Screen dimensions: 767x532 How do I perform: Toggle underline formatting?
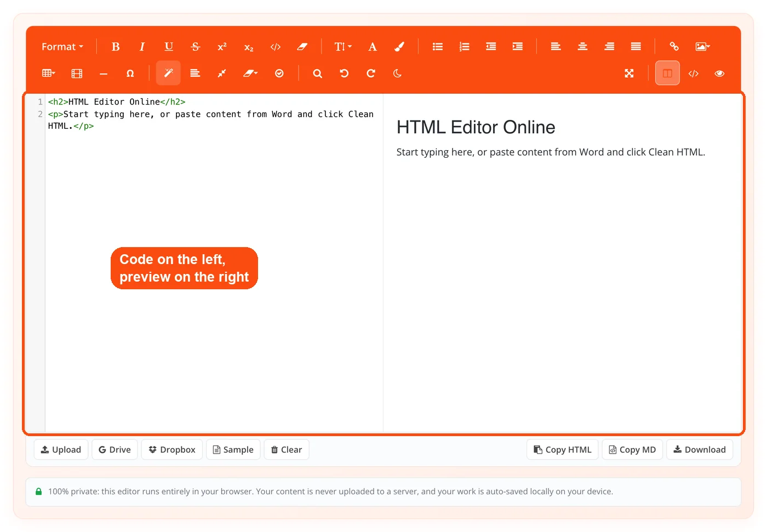[169, 47]
